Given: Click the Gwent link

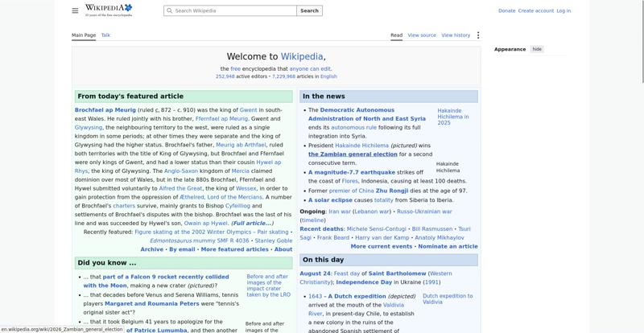Looking at the screenshot, I should click(x=249, y=110).
